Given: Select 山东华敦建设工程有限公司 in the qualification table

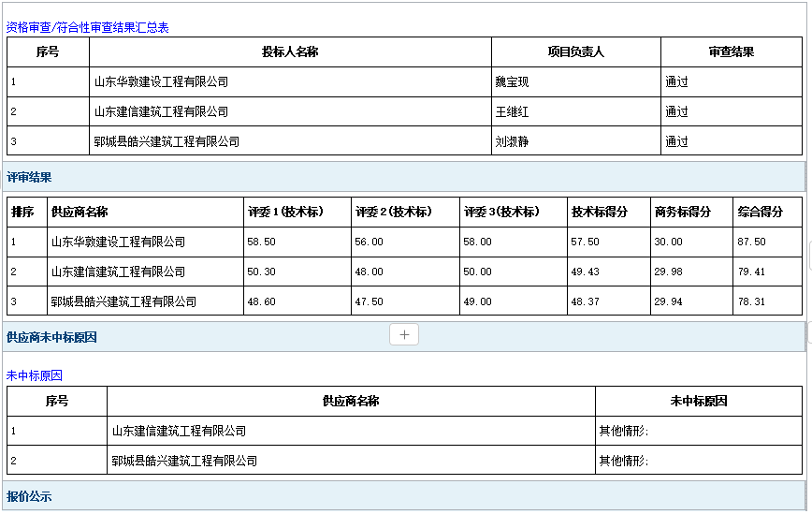Looking at the screenshot, I should tap(161, 81).
